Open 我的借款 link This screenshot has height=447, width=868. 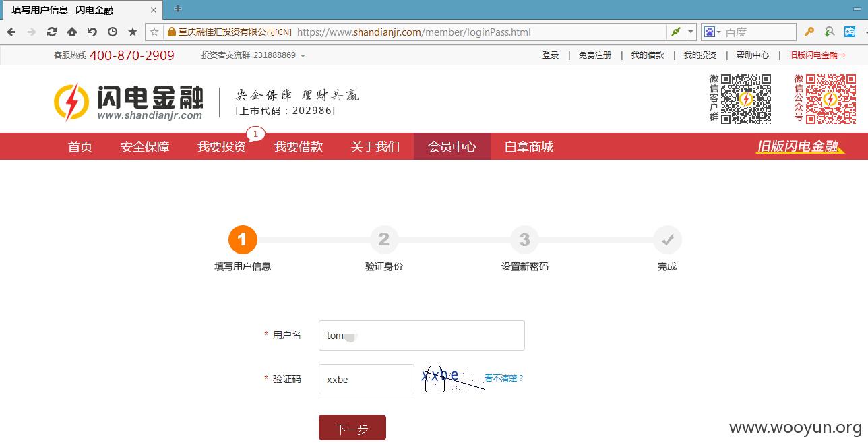point(648,55)
